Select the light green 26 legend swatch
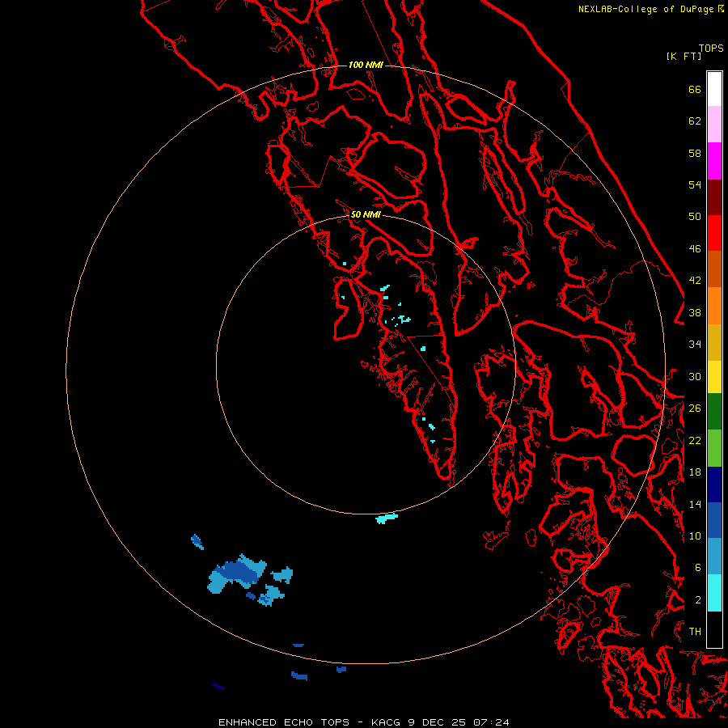This screenshot has height=728, width=728. (714, 448)
